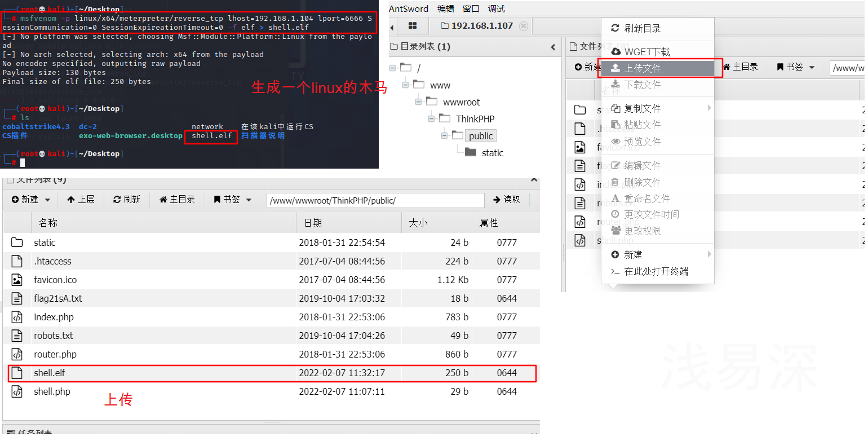This screenshot has width=868, height=441.
Task: Collapse the wwwroot tree node
Action: tap(418, 102)
